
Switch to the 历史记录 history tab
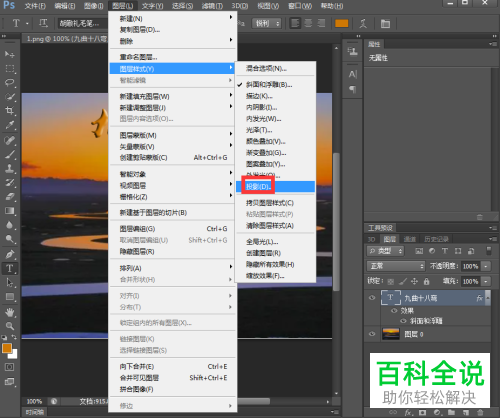pos(436,239)
